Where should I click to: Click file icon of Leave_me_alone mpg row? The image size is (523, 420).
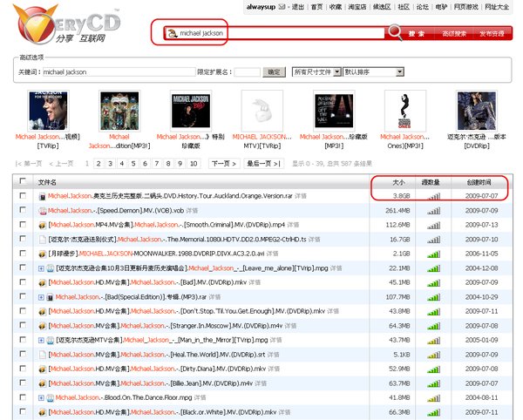(x=50, y=268)
